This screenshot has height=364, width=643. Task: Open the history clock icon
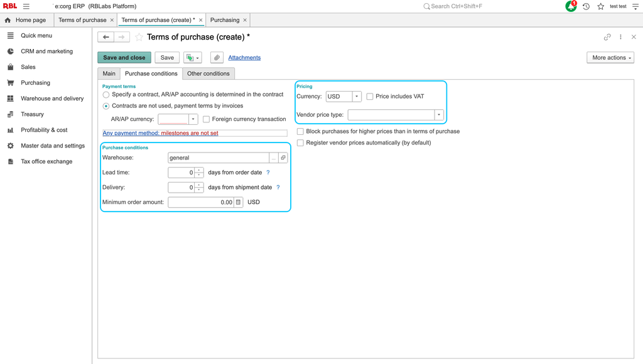click(586, 6)
